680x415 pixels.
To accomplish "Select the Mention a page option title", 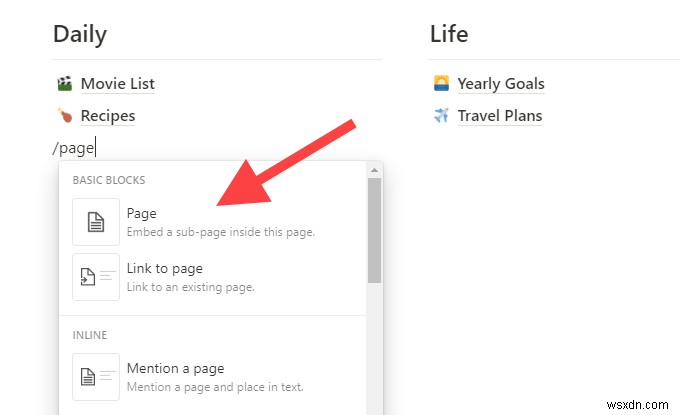I will click(x=175, y=368).
